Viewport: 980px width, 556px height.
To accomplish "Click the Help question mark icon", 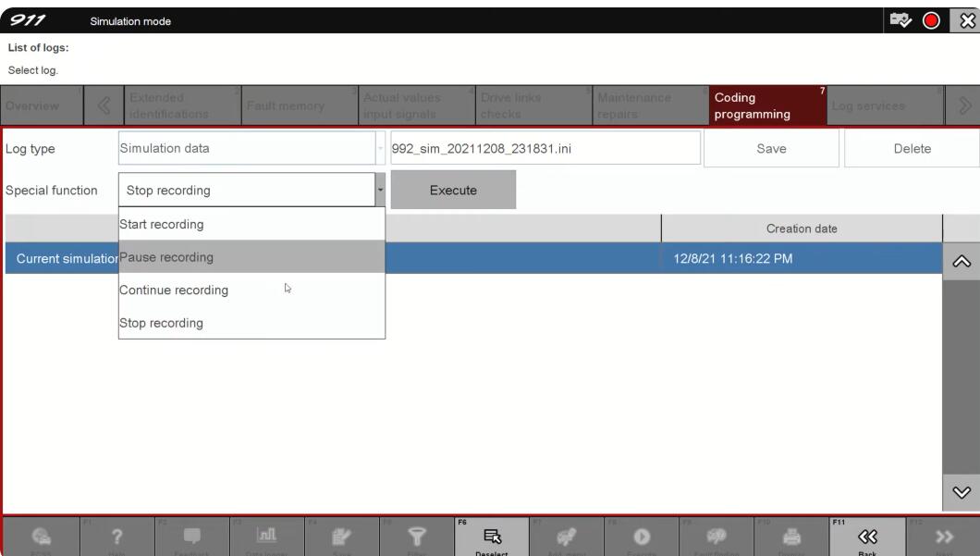I will [117, 535].
